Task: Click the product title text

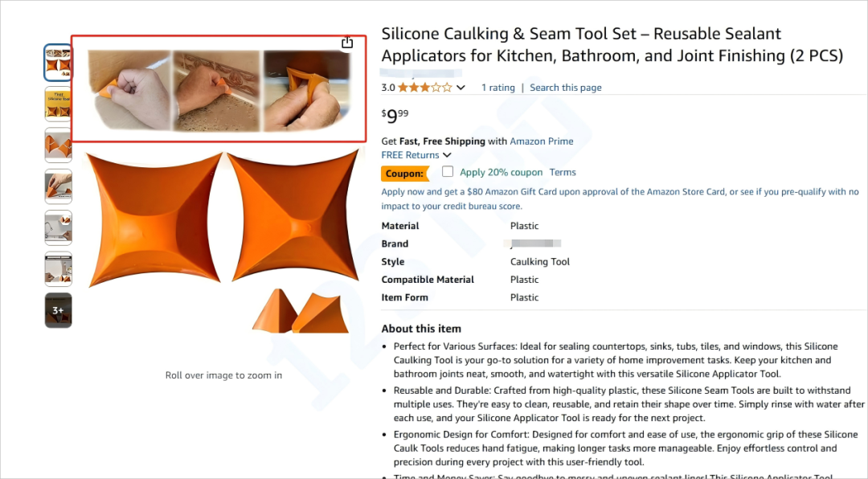Action: pos(611,45)
